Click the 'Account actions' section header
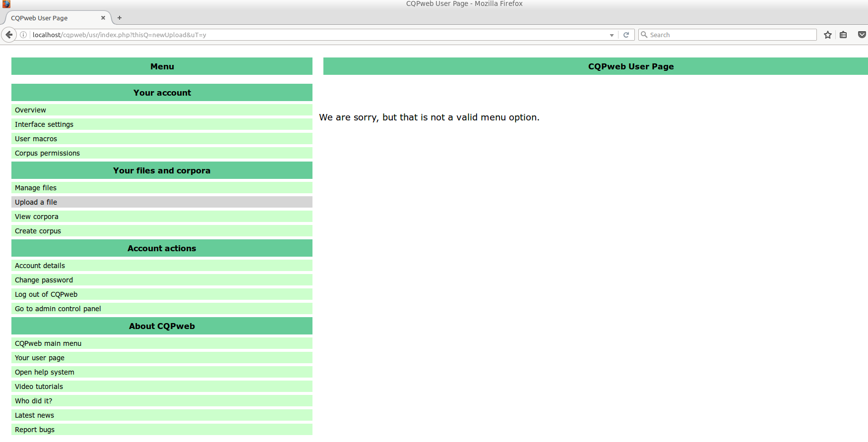 click(162, 248)
